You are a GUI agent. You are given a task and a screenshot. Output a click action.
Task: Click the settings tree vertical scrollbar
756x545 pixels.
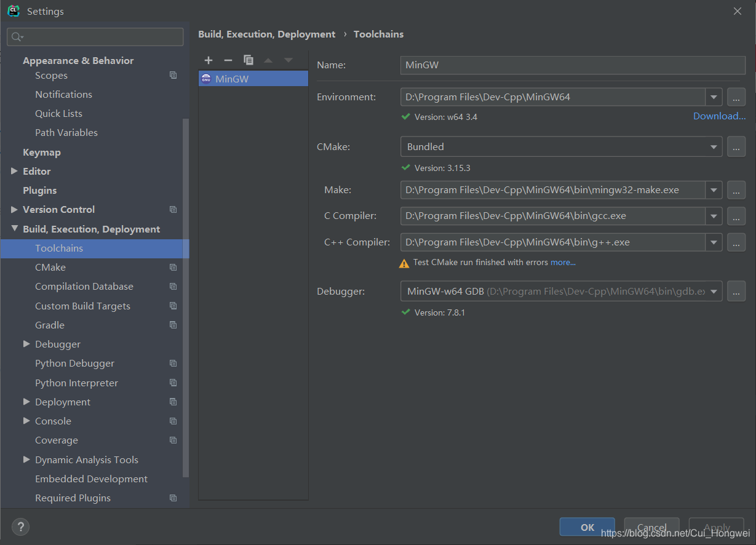(186, 298)
